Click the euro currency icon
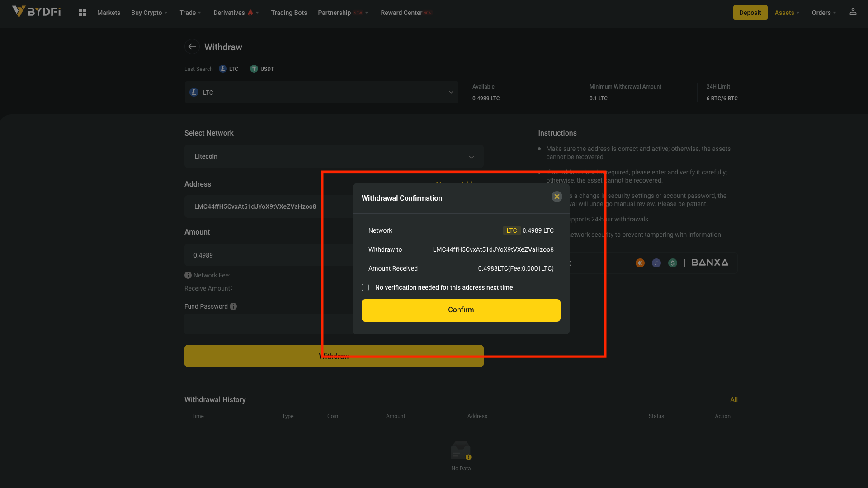Viewport: 868px width, 488px height. (640, 263)
